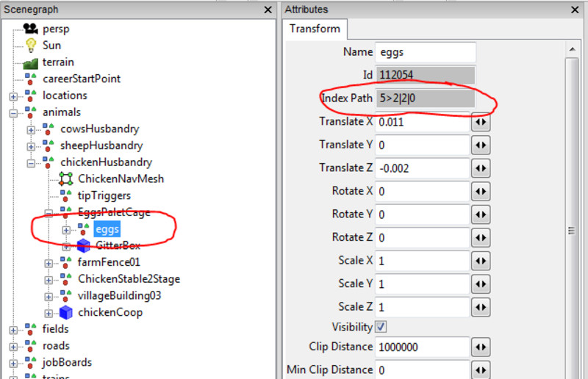
Task: Close the Scenegraph panel
Action: 269,10
